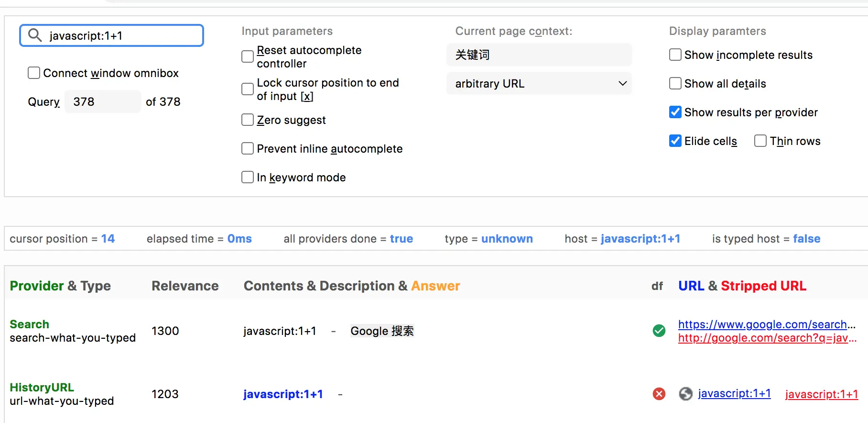
Task: Enable Thin rows checkbox
Action: tap(760, 141)
